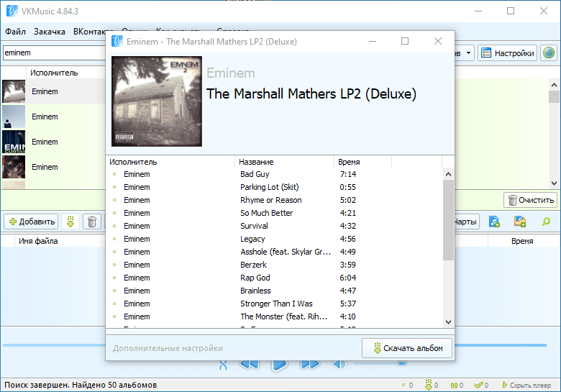The image size is (561, 392).
Task: Click the green download arrow toolbar icon
Action: (x=70, y=222)
